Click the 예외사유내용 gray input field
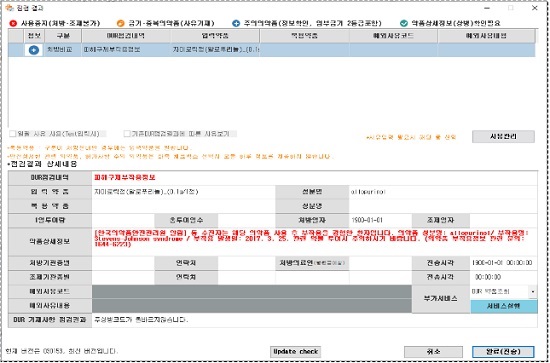This screenshot has width=550, height=363. [251, 306]
